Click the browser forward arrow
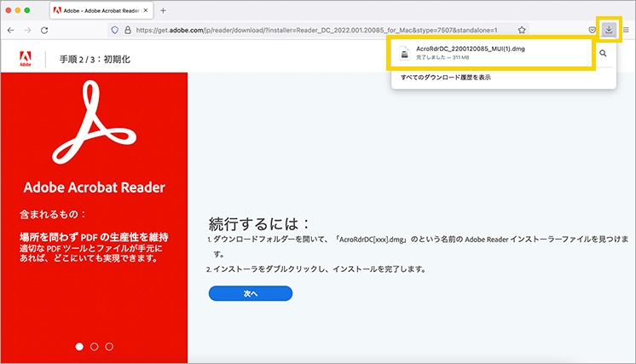 [x=27, y=30]
